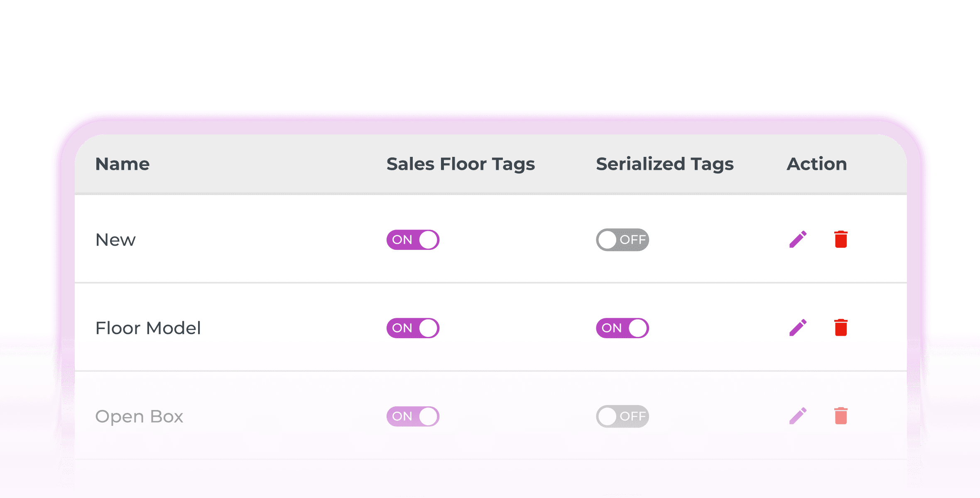Switch off Open Box Sales Floor Tags

click(x=413, y=416)
